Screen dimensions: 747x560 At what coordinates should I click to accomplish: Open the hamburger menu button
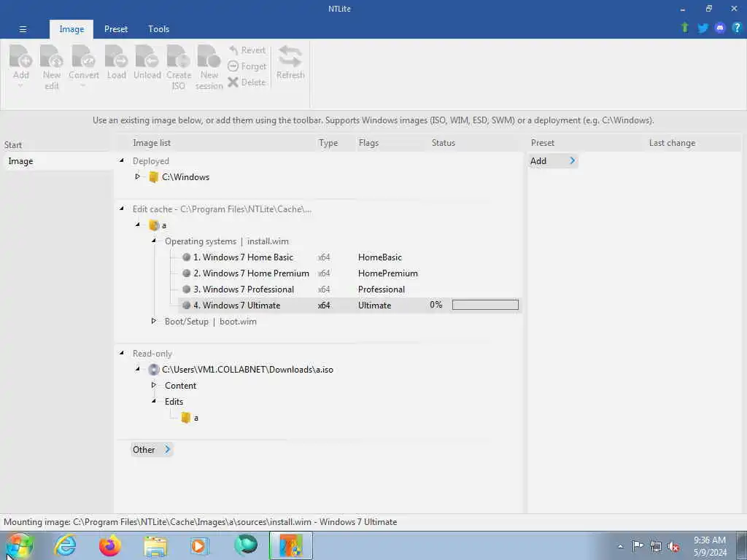[23, 29]
